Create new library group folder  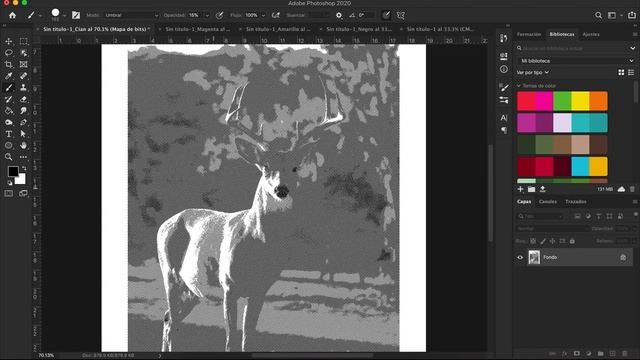tap(531, 189)
